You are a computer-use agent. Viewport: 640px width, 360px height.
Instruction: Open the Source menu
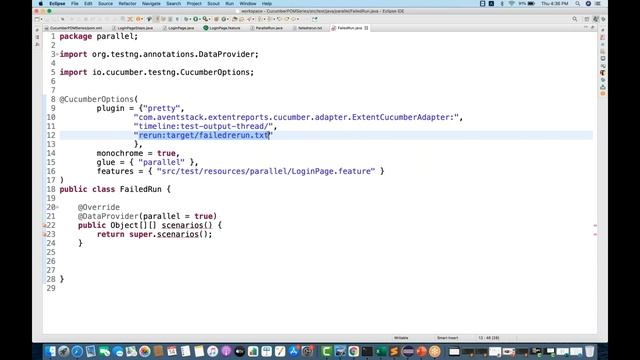[105, 4]
